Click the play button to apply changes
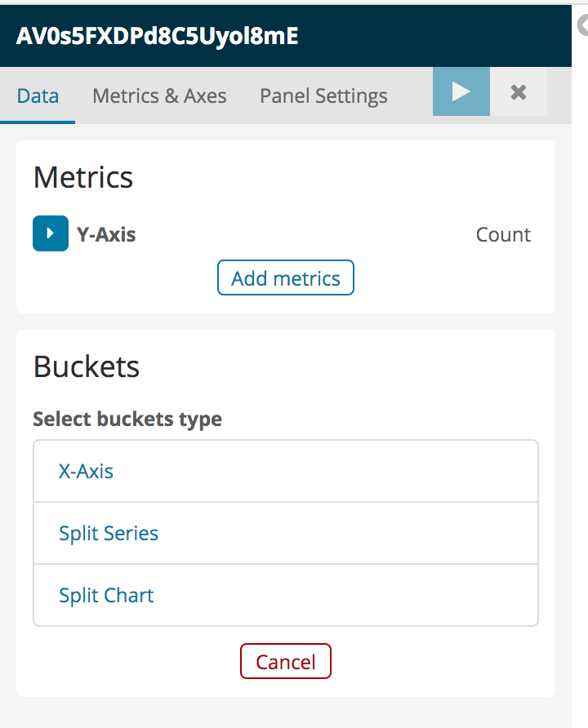 click(x=461, y=91)
